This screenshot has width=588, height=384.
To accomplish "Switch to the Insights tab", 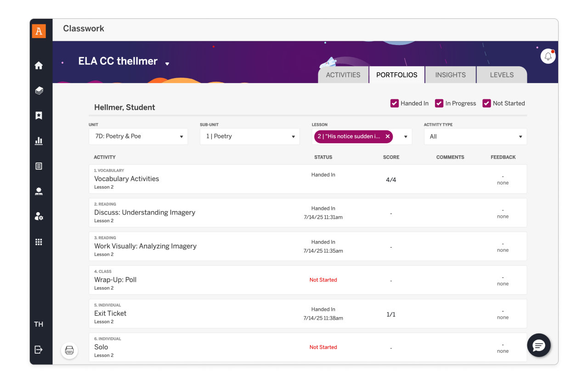I will click(x=450, y=75).
